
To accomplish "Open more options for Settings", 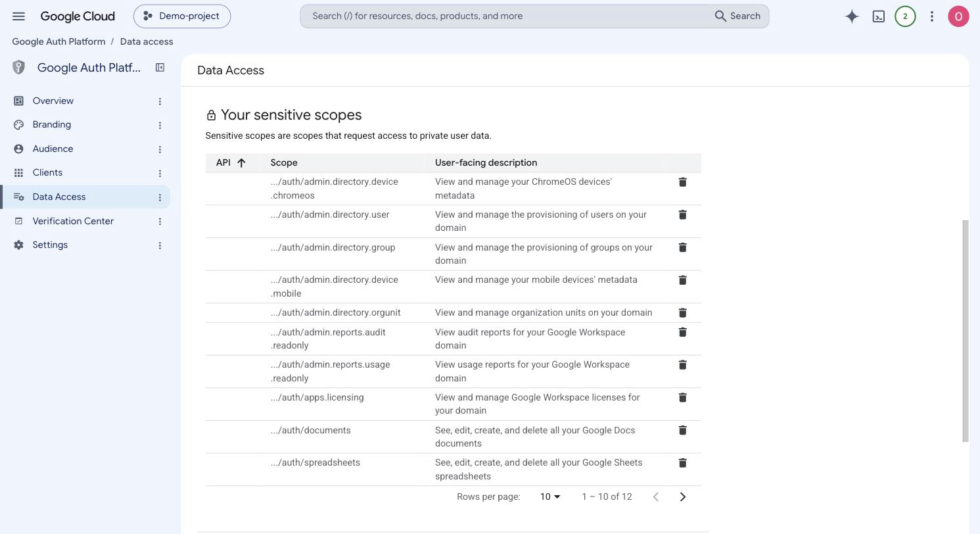I will 160,245.
